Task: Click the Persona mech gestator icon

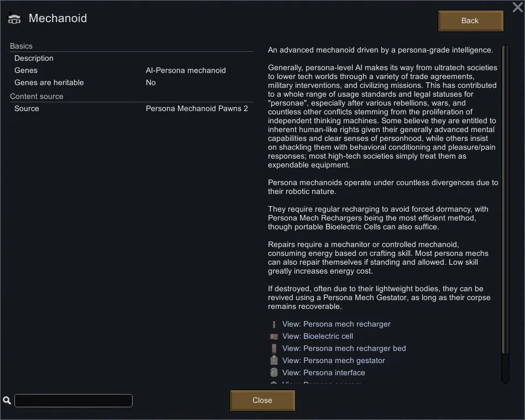Action: pyautogui.click(x=274, y=361)
